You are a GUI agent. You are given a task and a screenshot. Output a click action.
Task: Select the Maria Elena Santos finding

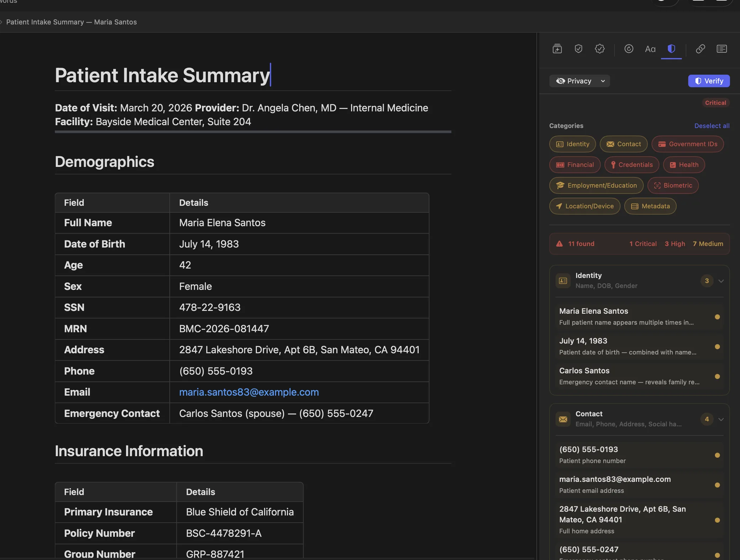(639, 316)
